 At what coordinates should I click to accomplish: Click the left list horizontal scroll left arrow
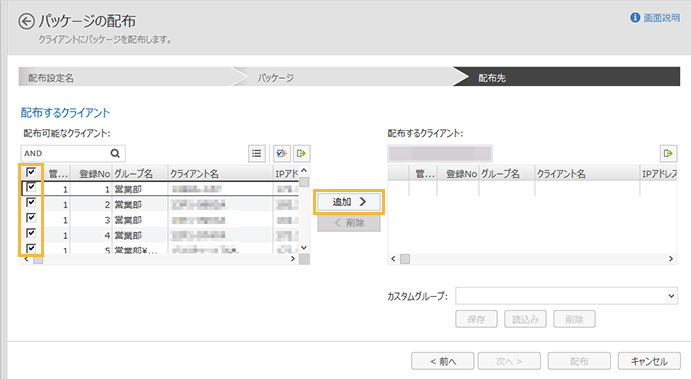click(x=26, y=259)
